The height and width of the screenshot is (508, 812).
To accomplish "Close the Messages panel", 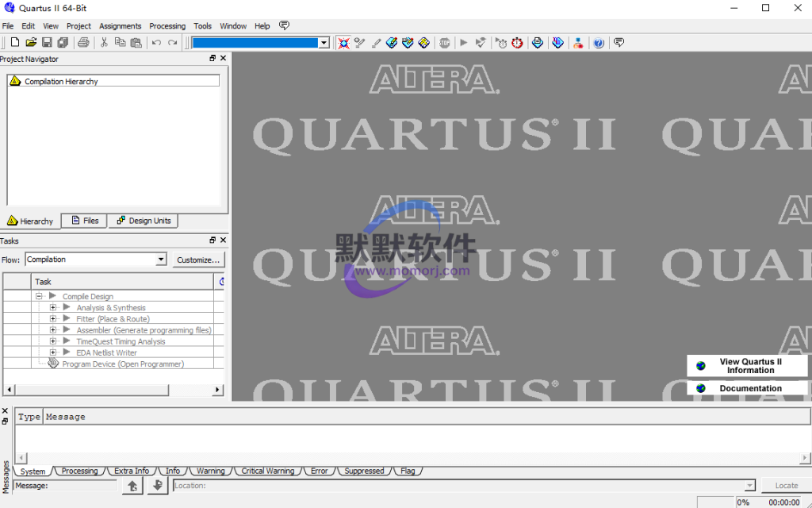I will pos(6,411).
